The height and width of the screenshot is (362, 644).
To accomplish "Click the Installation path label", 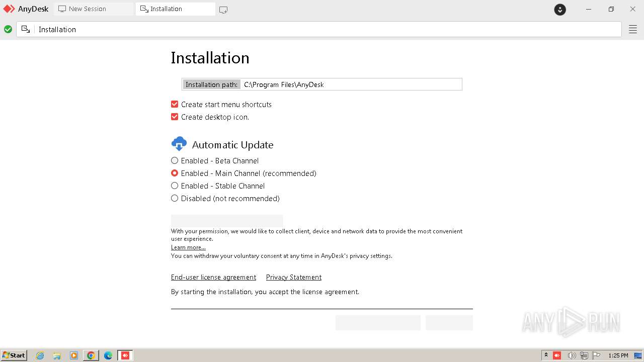I will [211, 84].
